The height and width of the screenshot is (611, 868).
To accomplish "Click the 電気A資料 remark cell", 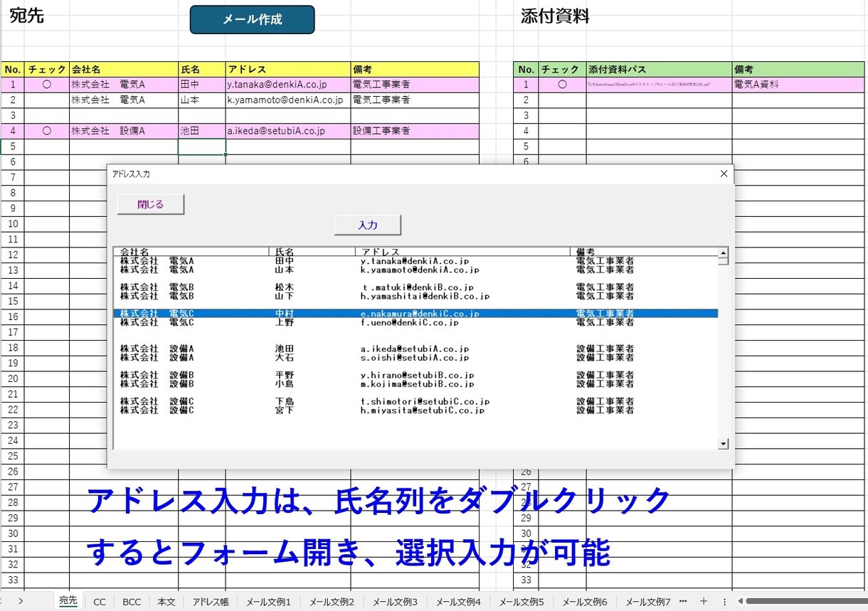I will pos(800,85).
